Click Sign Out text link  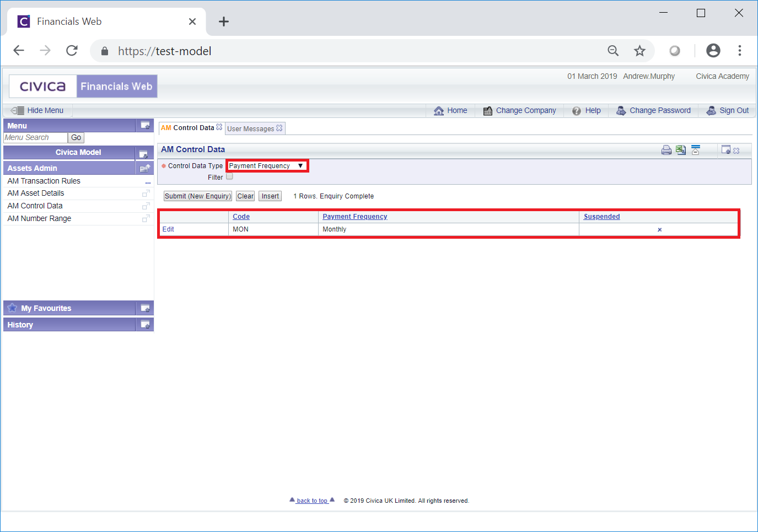point(734,110)
